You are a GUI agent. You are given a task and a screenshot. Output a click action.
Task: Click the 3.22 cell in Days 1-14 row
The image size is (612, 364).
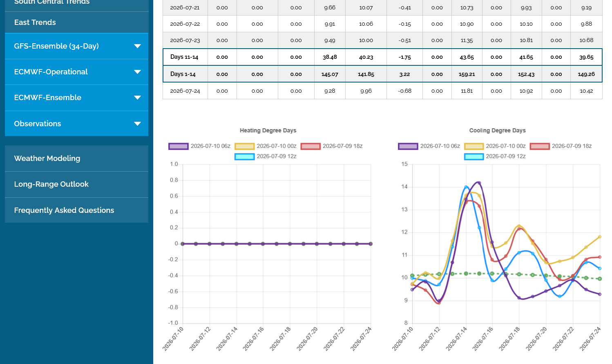click(405, 74)
